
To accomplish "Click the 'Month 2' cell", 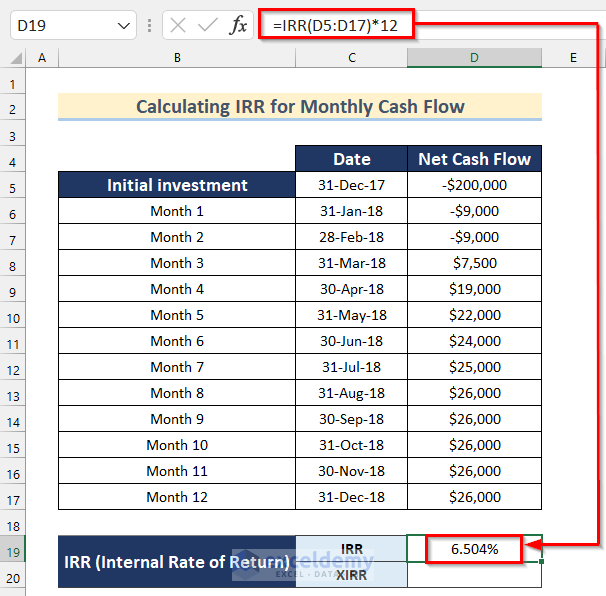I will (x=177, y=237).
